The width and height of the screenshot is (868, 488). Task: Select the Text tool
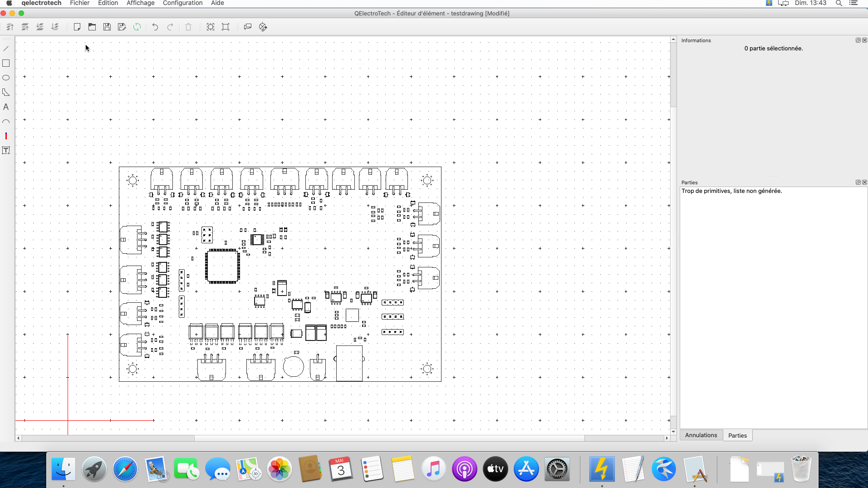[x=6, y=107]
